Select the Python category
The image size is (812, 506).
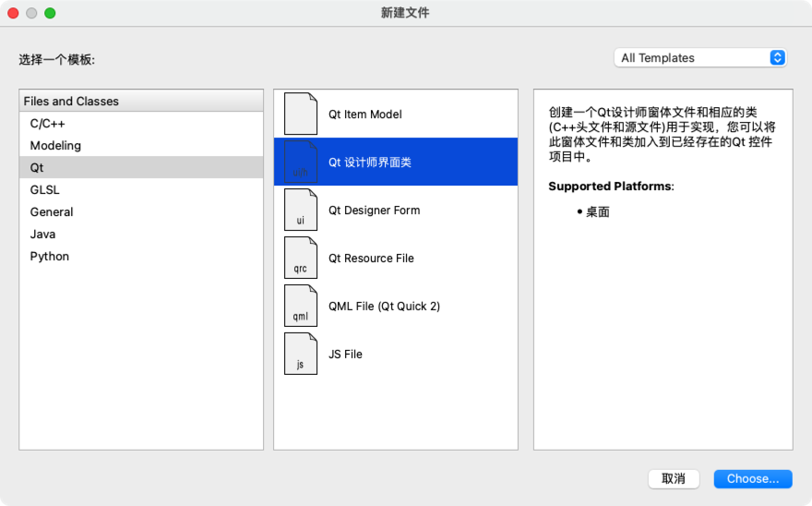141,256
